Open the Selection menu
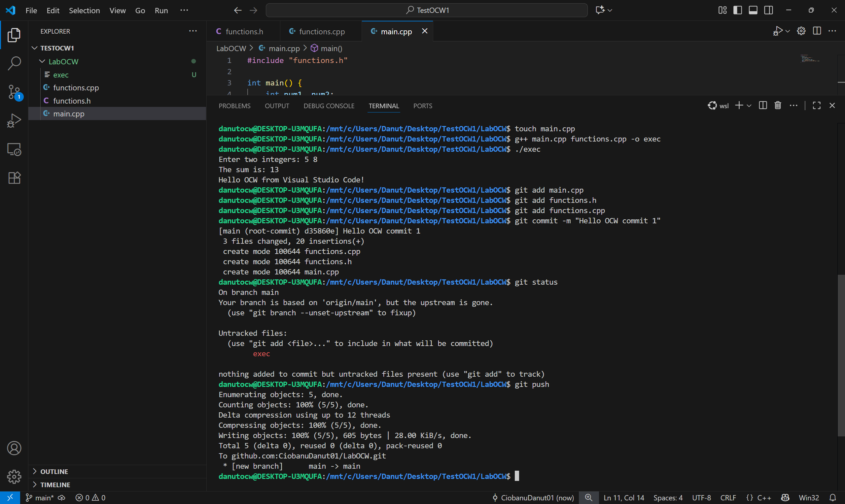Screen dimensions: 845x504 (x=84, y=11)
